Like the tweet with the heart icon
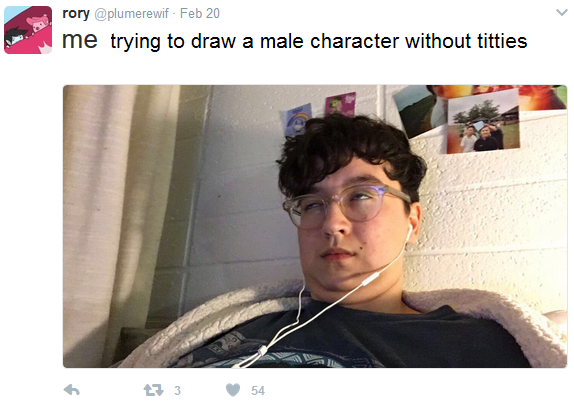This screenshot has height=412, width=574. 233,390
